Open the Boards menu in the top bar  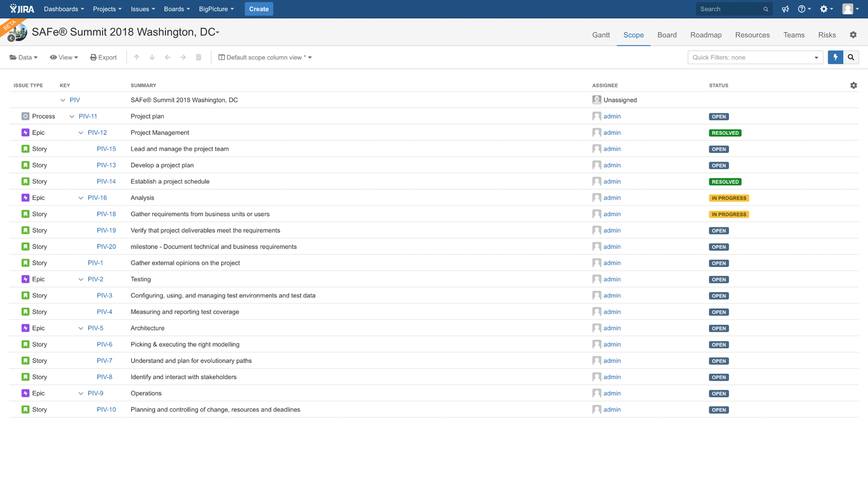coord(176,9)
